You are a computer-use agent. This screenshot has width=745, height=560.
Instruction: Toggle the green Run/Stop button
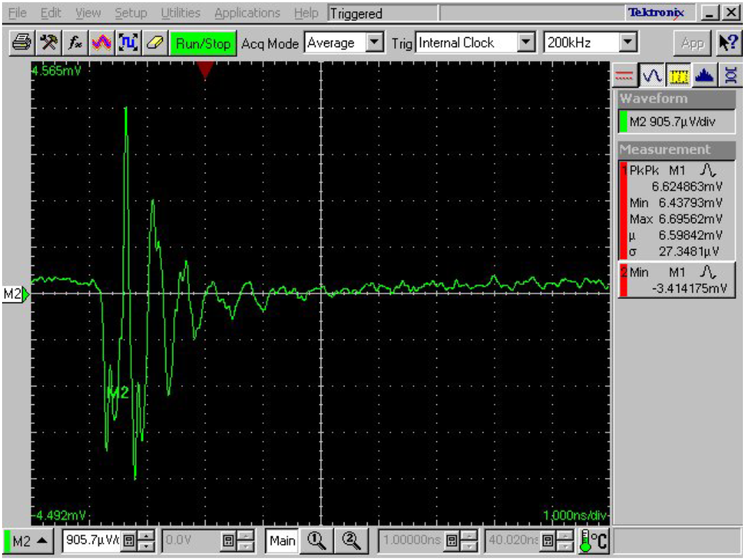click(x=203, y=44)
